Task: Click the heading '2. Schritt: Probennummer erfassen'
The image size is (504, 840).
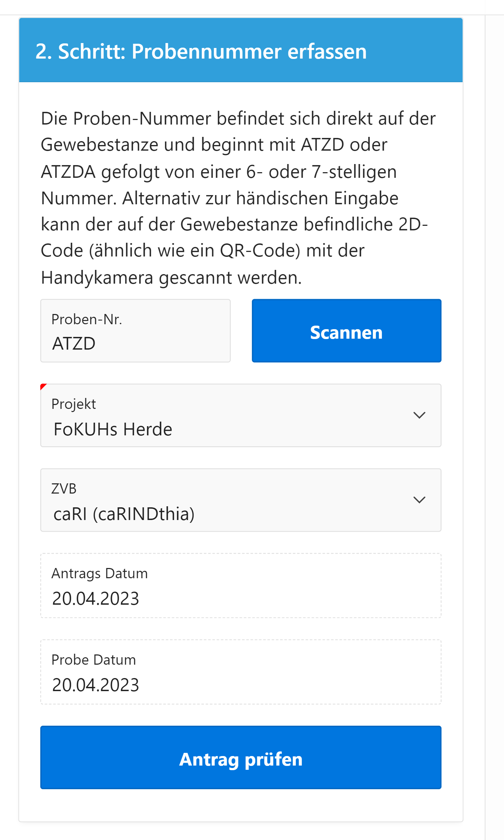Action: [x=201, y=52]
